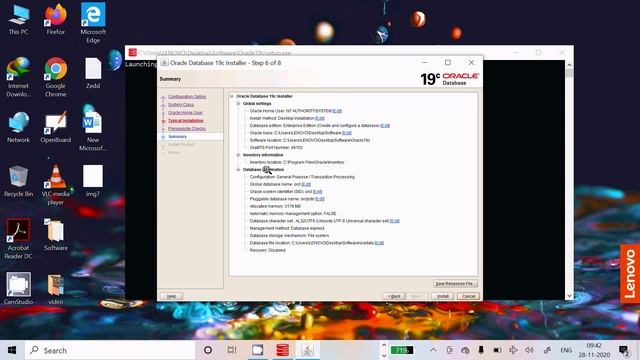Screen dimensions: 640x360
Task: Edit the Oracle system identifier (SID)
Action: pos(318,192)
